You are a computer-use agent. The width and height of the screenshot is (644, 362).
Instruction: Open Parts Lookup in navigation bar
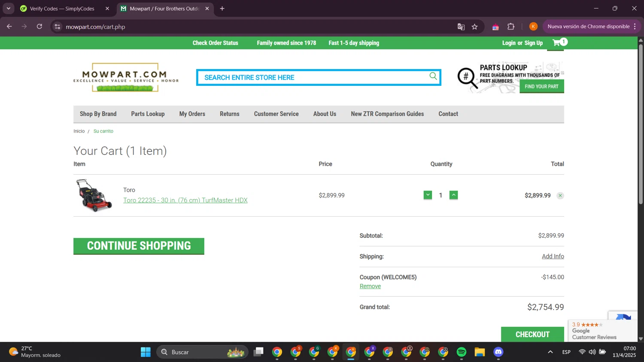click(x=148, y=114)
